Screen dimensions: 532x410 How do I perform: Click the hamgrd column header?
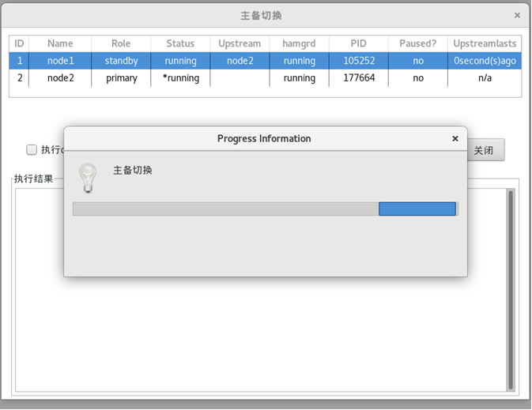[x=299, y=43]
